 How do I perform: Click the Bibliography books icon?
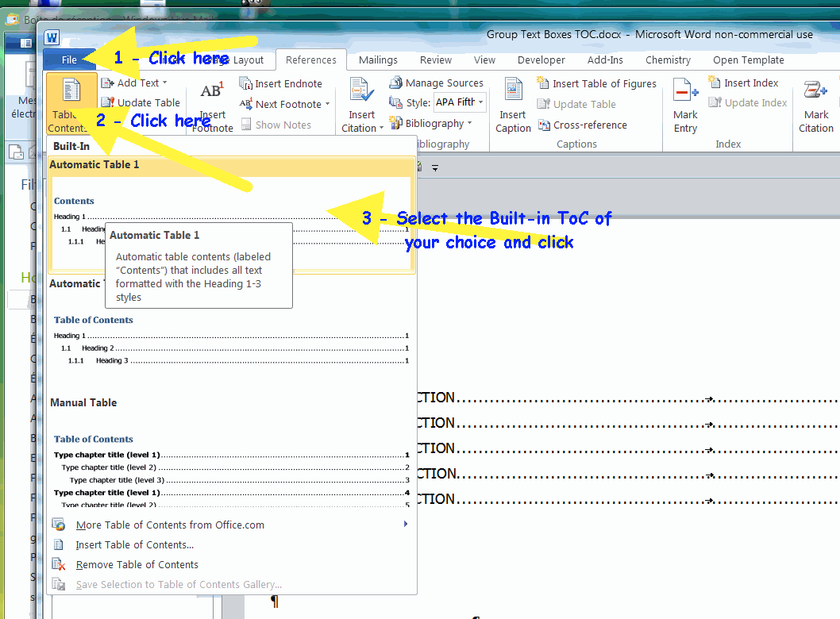(396, 123)
